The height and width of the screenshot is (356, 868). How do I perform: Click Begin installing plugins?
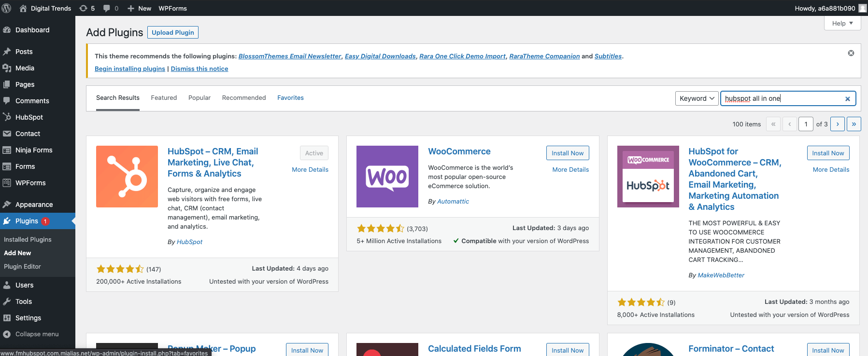pyautogui.click(x=130, y=69)
